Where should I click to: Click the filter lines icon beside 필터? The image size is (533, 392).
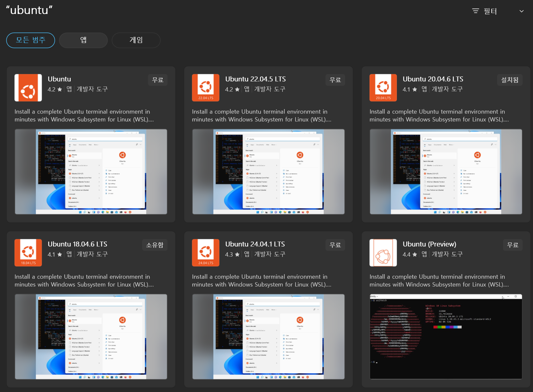click(476, 11)
